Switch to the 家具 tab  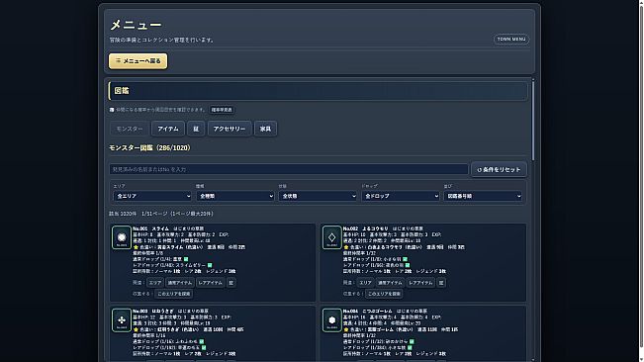point(265,129)
